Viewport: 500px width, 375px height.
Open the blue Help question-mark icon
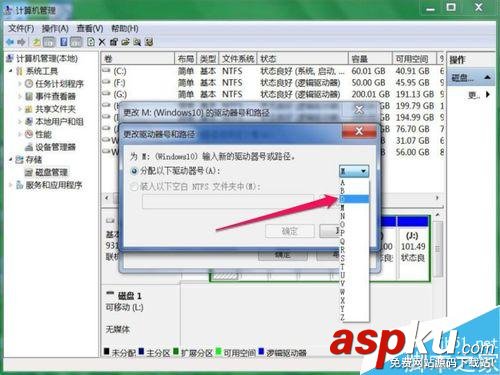click(64, 42)
